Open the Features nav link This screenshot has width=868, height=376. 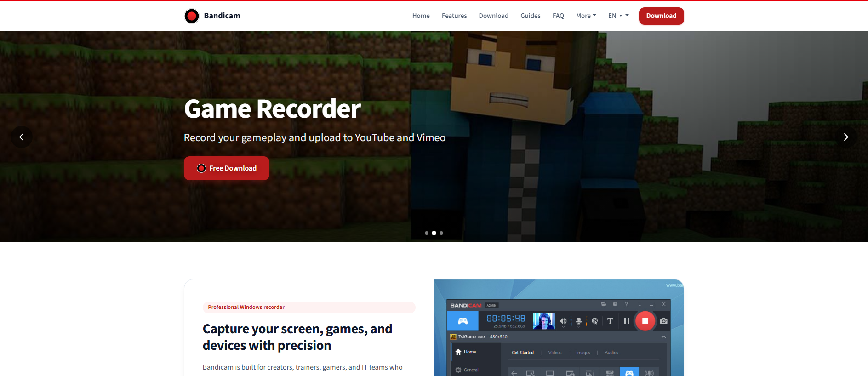click(x=454, y=16)
